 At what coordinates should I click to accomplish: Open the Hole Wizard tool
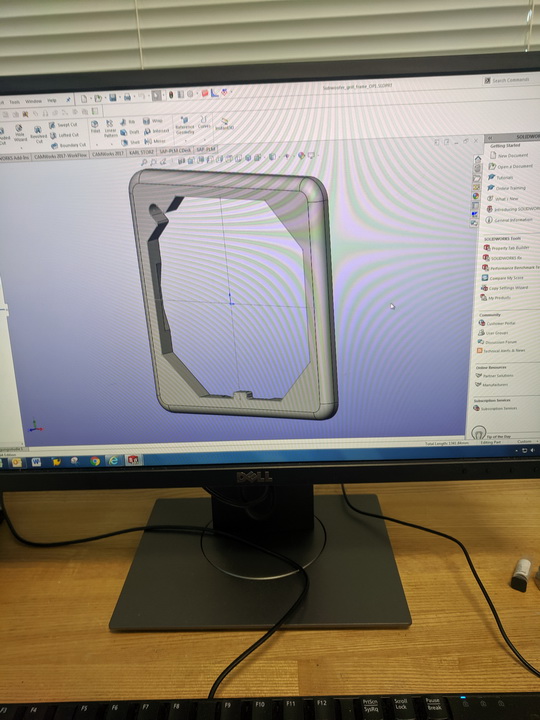pos(19,133)
